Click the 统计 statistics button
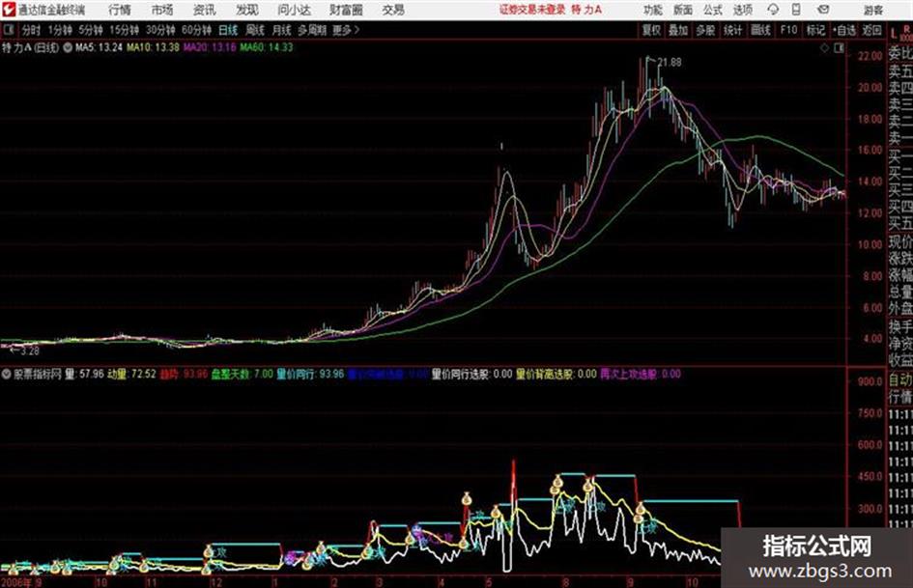Image resolution: width=913 pixels, height=588 pixels. pyautogui.click(x=732, y=30)
